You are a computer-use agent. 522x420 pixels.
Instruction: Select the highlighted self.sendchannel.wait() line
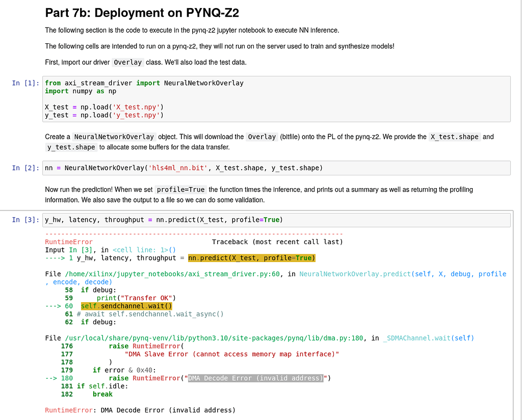coord(127,306)
